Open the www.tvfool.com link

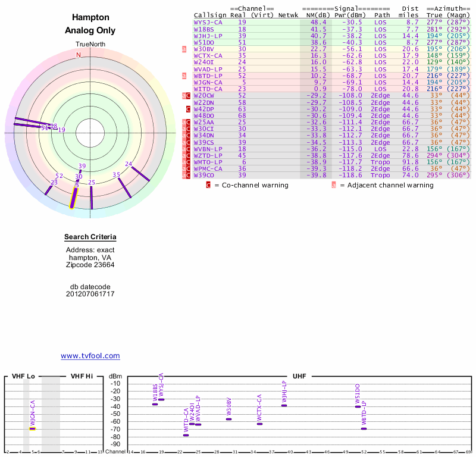pos(90,356)
